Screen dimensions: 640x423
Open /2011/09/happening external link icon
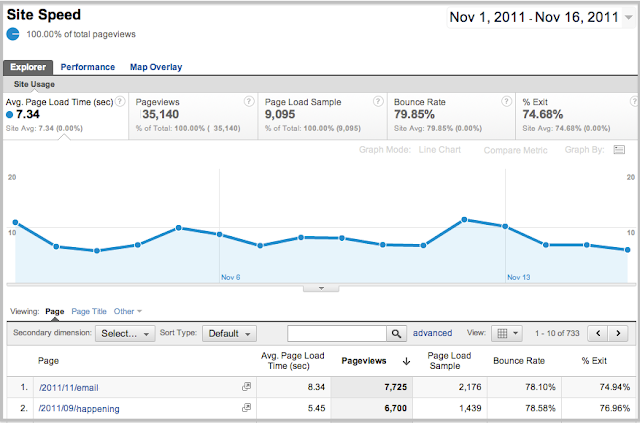246,408
